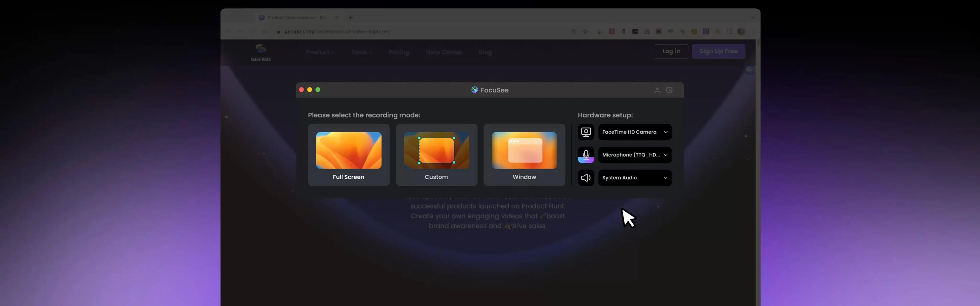
Task: Close the FocuSee window with red button
Action: pyautogui.click(x=301, y=90)
